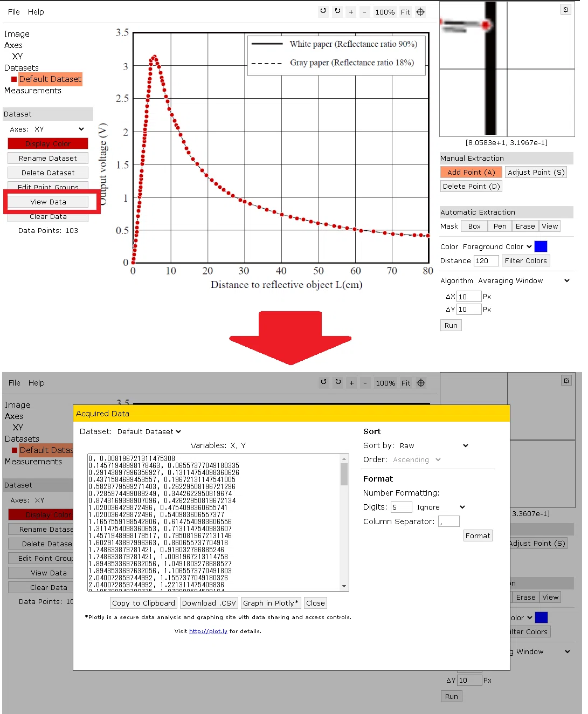Activate the Delete Point (D) mode
Image resolution: width=588 pixels, height=714 pixels.
click(x=472, y=186)
